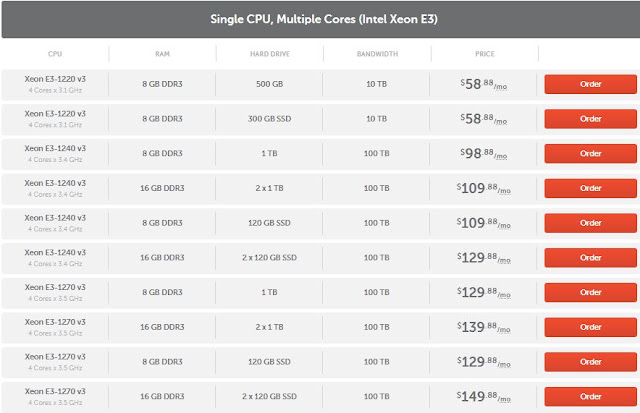Select the PRICE column header

pyautogui.click(x=484, y=54)
